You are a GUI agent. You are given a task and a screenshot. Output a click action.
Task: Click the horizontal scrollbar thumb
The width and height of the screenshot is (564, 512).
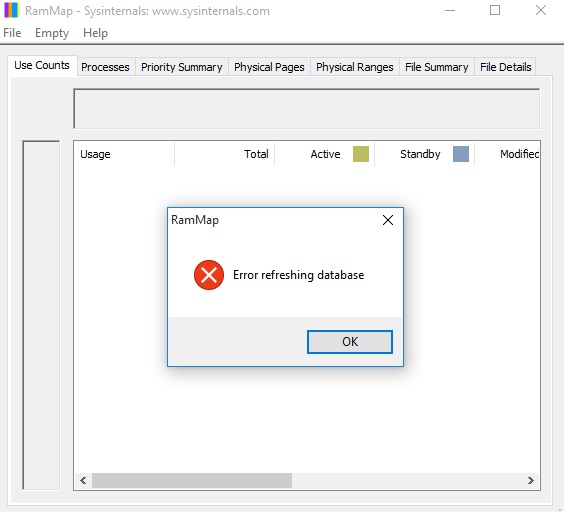(x=192, y=481)
